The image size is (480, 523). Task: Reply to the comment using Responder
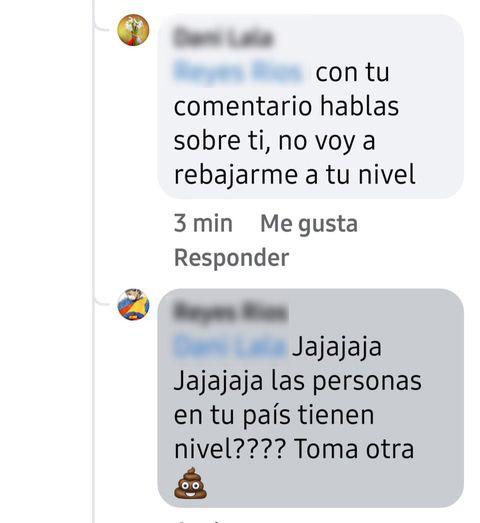point(231,258)
